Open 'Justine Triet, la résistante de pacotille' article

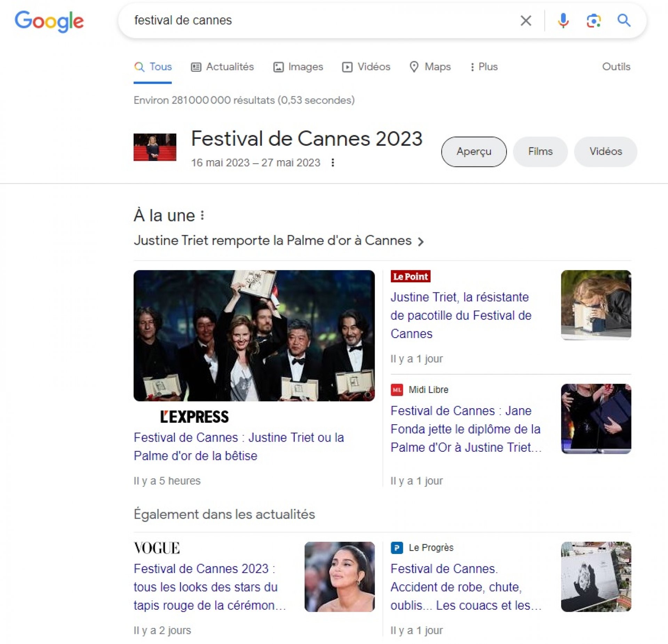tap(461, 315)
